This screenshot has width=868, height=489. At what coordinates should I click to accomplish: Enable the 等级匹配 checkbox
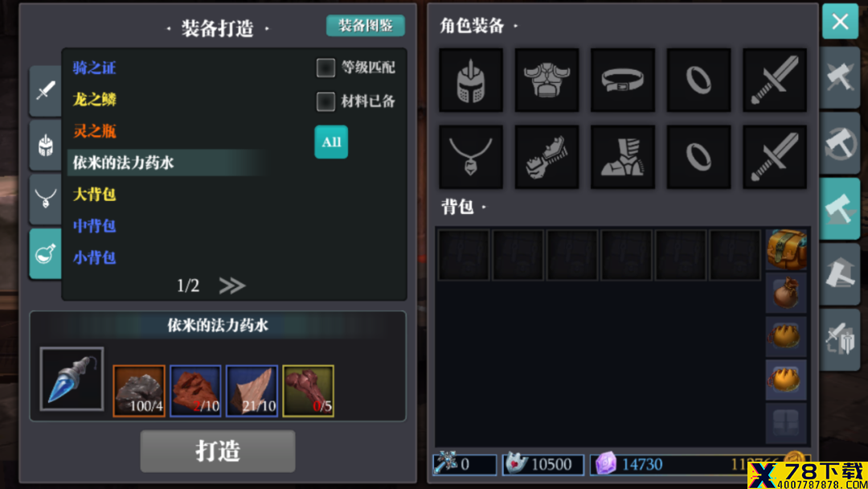(x=325, y=68)
